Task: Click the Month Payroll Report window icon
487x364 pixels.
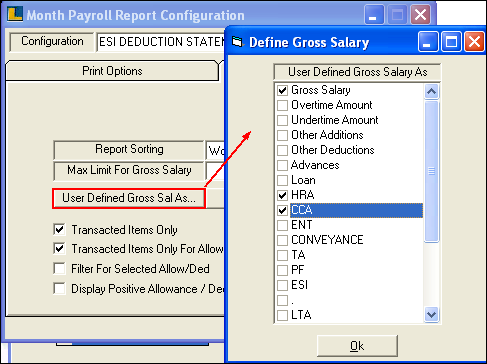Action: (x=15, y=14)
